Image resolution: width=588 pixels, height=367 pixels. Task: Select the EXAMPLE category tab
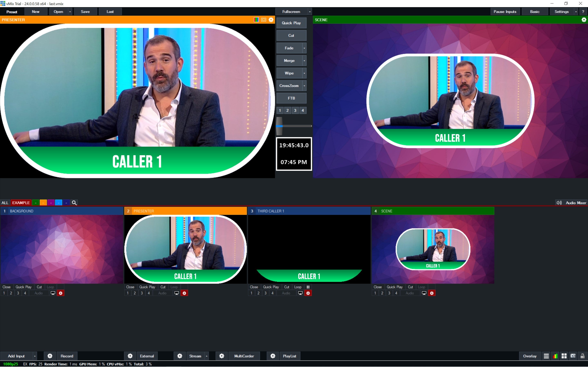point(21,202)
